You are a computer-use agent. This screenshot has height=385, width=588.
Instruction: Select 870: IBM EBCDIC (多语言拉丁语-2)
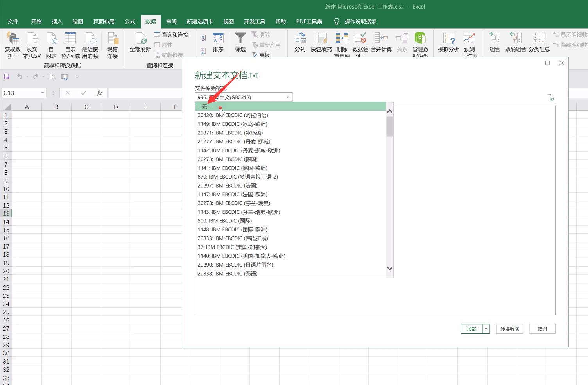(x=290, y=177)
